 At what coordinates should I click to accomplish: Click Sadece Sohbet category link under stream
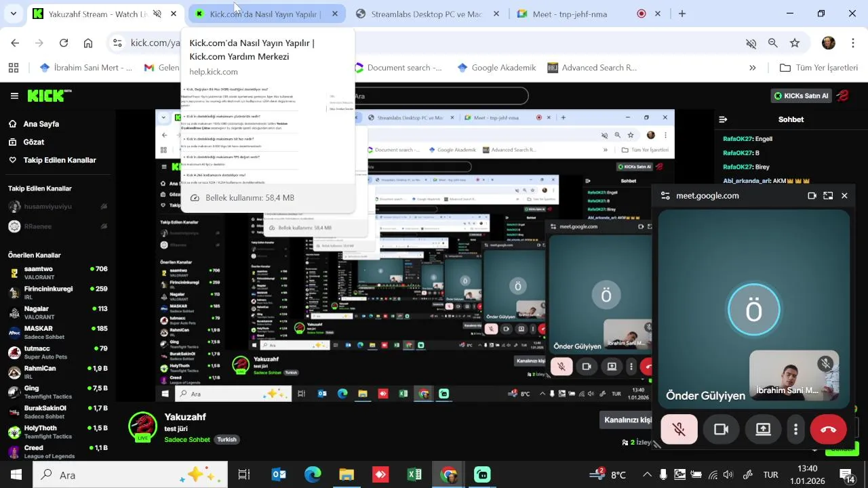pyautogui.click(x=187, y=439)
